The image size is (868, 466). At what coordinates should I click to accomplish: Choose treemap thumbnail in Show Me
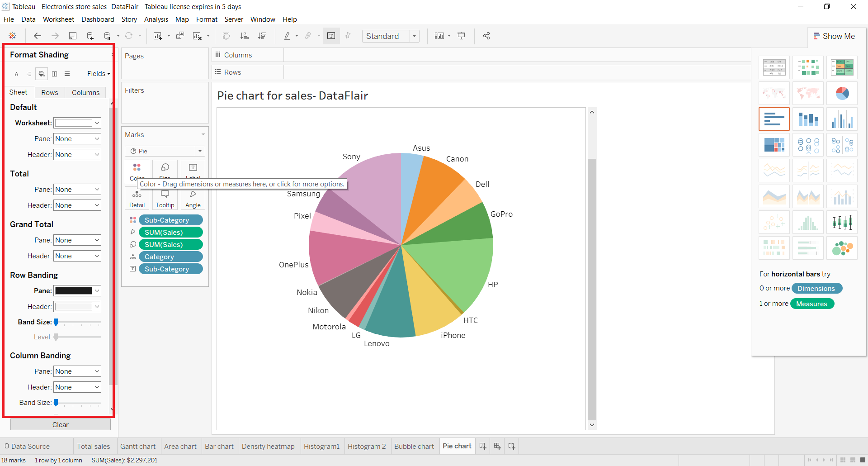tap(774, 145)
